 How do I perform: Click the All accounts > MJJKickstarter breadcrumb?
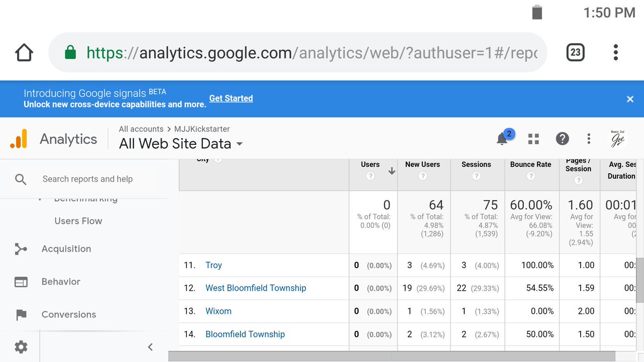pos(174,129)
